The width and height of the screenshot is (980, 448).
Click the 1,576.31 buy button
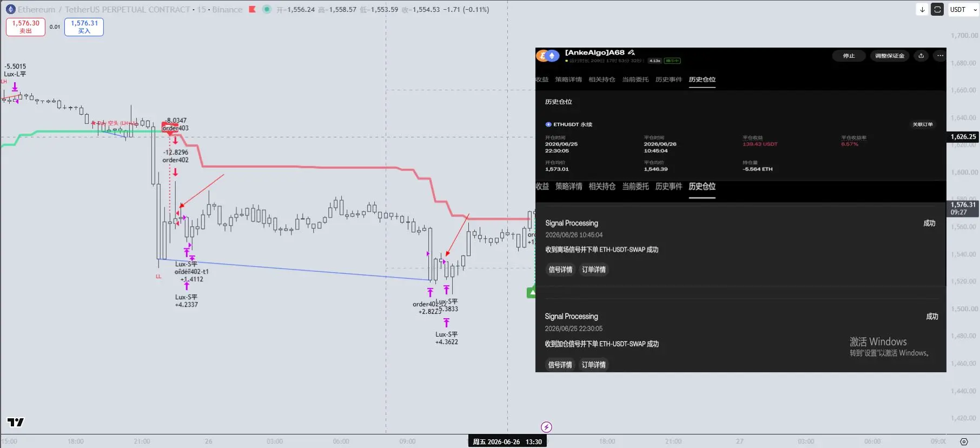84,27
